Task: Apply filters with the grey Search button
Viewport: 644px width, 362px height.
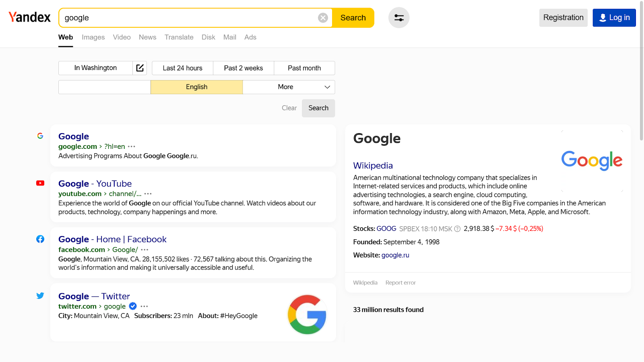Action: 318,108
